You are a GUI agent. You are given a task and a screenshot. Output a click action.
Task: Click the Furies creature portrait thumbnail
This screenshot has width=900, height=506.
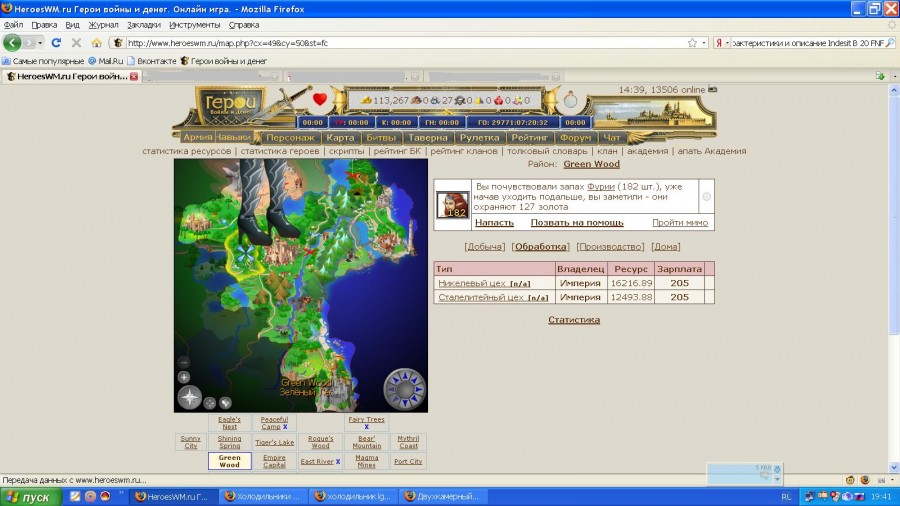(x=453, y=205)
